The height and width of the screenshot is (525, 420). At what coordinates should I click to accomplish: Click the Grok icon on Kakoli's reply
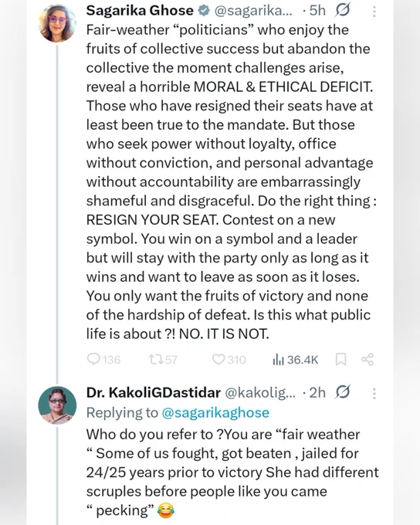[342, 392]
